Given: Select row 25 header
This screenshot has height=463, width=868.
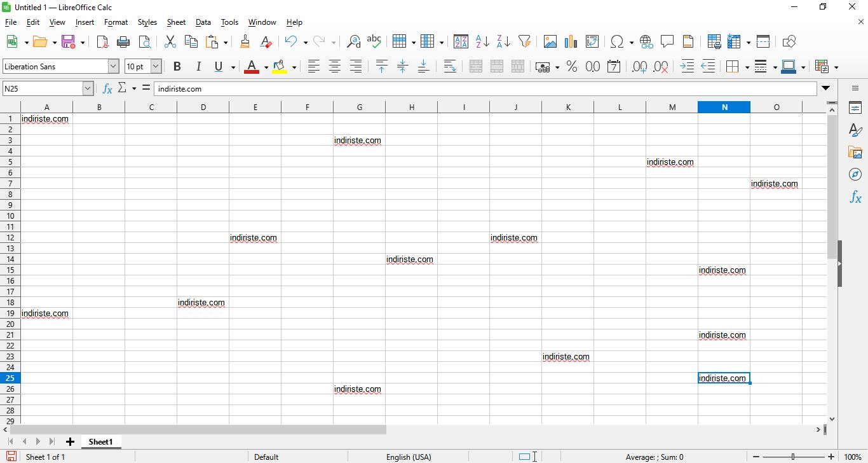Looking at the screenshot, I should coord(10,378).
